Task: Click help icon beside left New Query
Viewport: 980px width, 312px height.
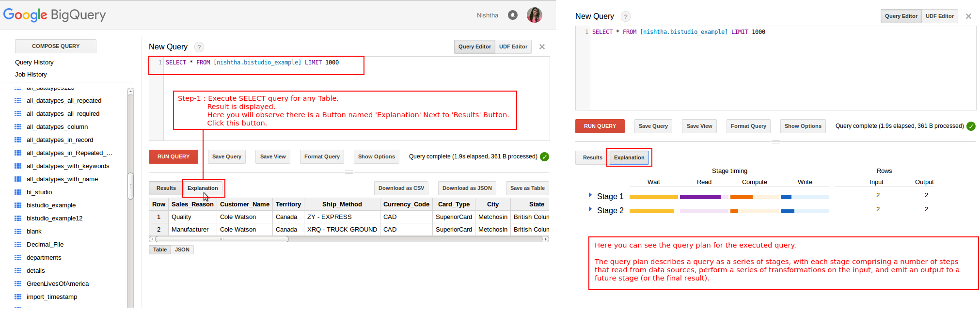Action: point(199,47)
